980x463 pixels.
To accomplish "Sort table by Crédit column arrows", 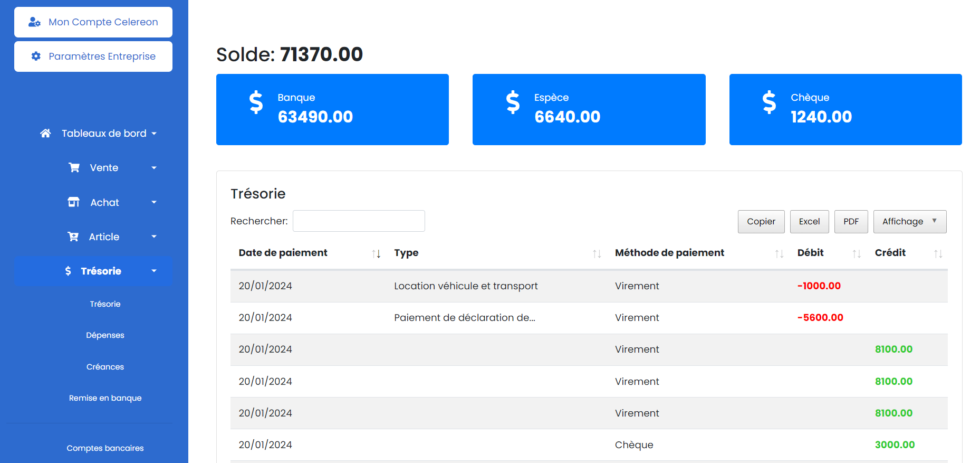I will (x=938, y=254).
